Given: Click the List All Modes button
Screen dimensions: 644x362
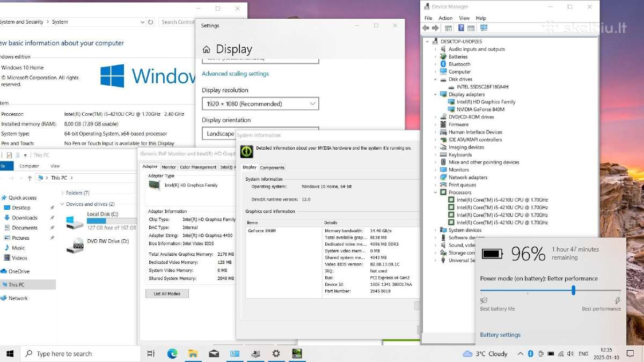Looking at the screenshot, I should coord(167,293).
